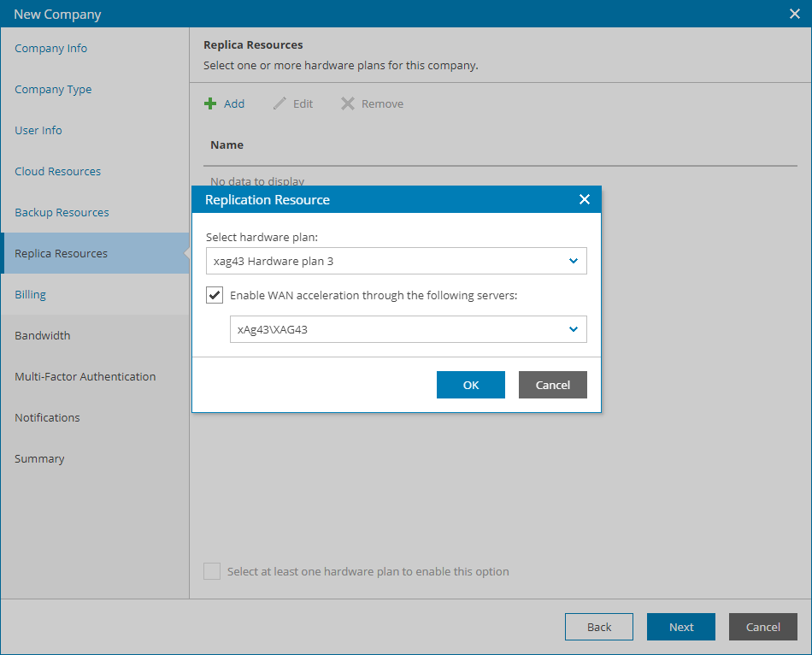The width and height of the screenshot is (812, 655).
Task: Open the hardware plan dropdown arrow
Action: coord(574,261)
